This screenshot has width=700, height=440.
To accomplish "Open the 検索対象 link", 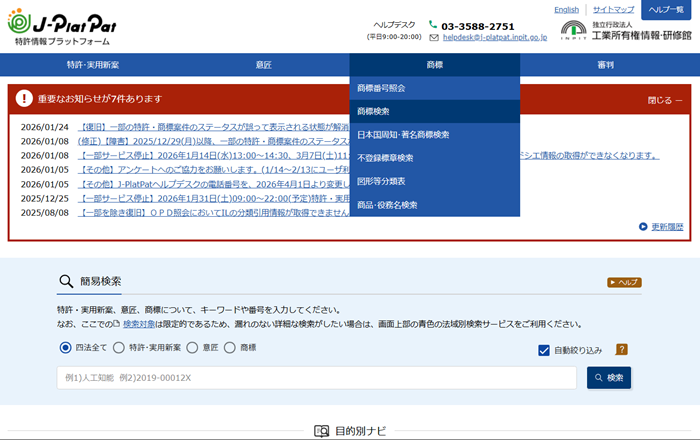I will point(139,324).
